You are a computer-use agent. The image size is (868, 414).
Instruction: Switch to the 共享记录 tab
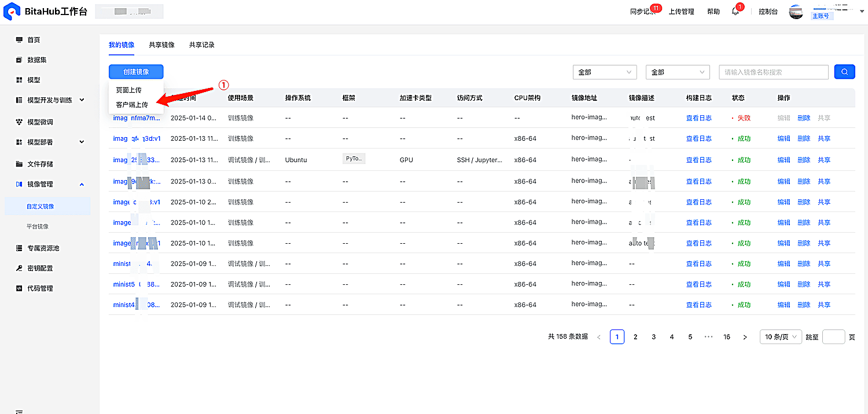[x=202, y=45]
